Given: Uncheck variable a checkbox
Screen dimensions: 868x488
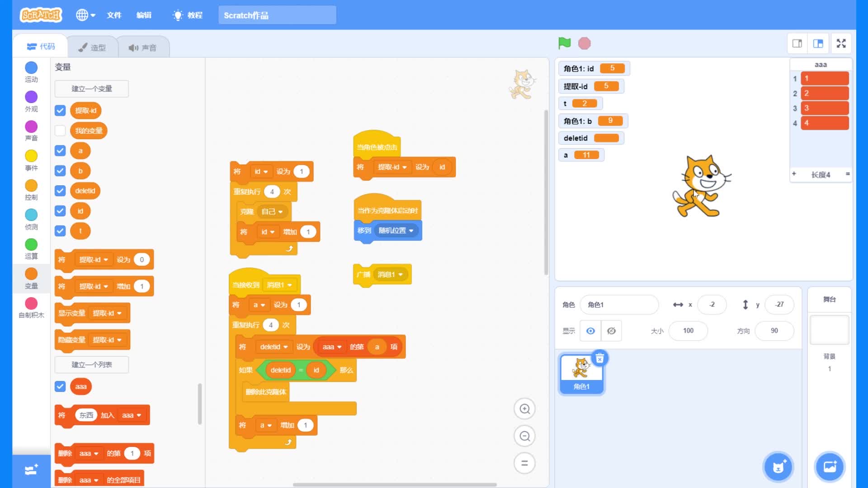Looking at the screenshot, I should click(x=60, y=151).
